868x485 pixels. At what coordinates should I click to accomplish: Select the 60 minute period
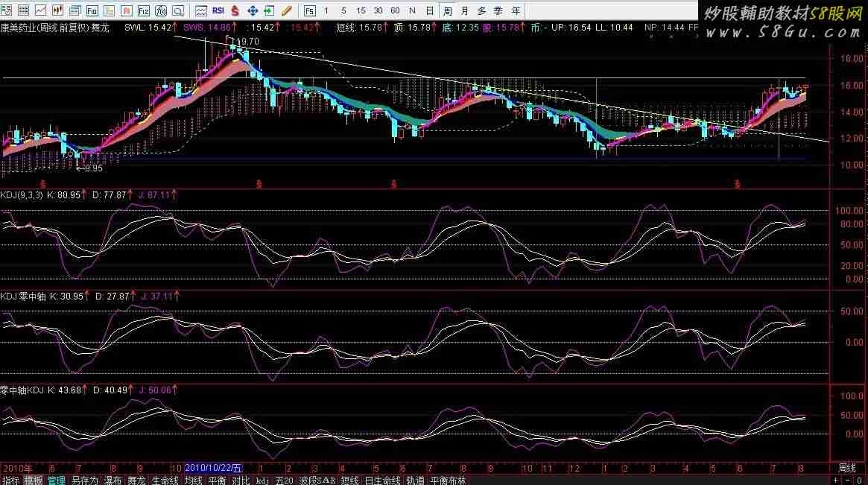pyautogui.click(x=395, y=10)
